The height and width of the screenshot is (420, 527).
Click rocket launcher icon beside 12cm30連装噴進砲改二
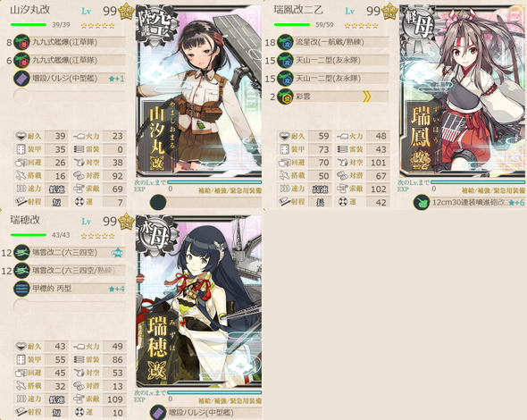(x=422, y=203)
